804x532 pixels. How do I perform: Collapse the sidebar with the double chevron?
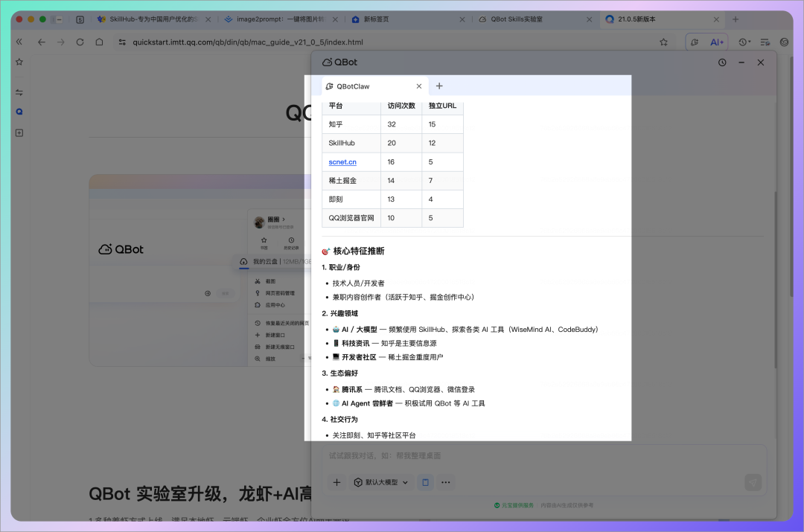[19, 42]
